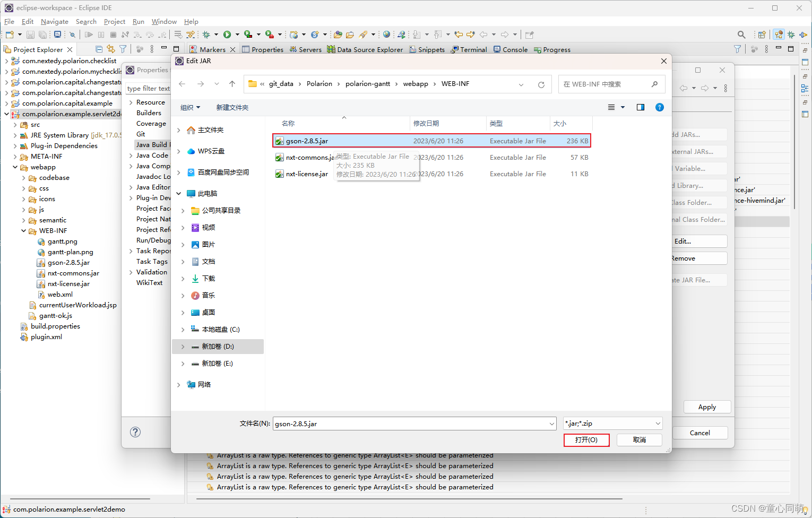Screen dimensions: 812x518
Task: Toggle the detail pane icon in file dialog
Action: (640, 107)
